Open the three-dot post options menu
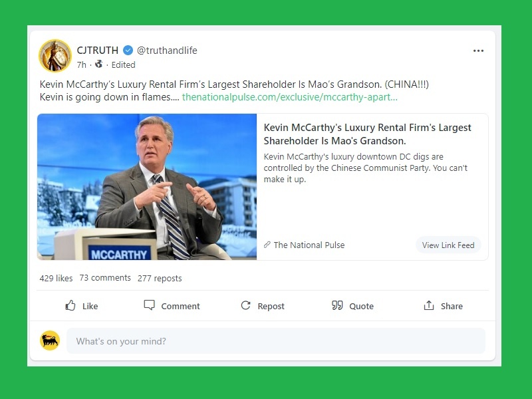Image resolution: width=532 pixels, height=399 pixels. (x=478, y=51)
